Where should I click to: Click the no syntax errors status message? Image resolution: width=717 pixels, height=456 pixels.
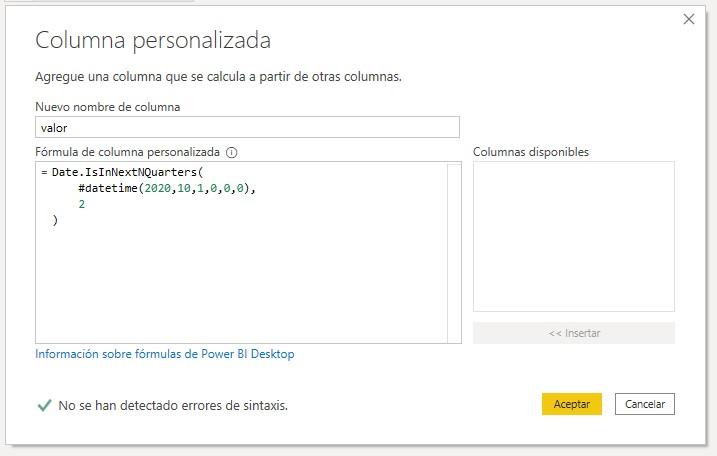tap(173, 406)
